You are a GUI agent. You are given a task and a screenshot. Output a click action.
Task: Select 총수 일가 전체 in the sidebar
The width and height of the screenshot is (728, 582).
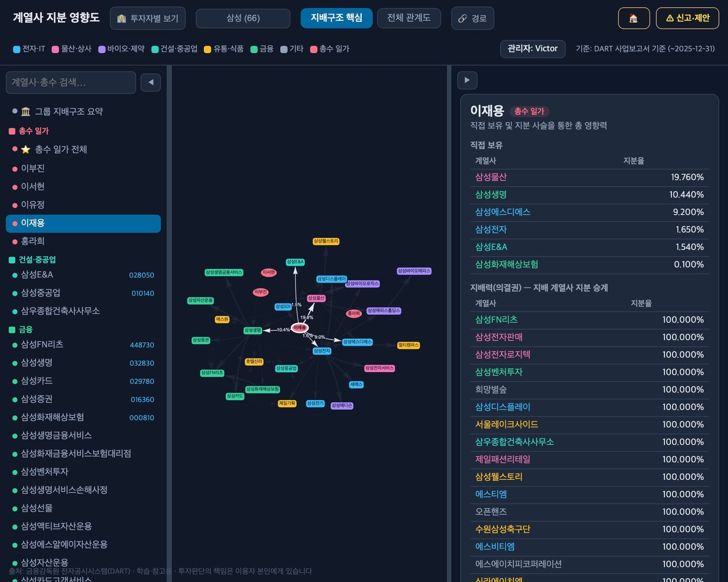tap(83, 149)
